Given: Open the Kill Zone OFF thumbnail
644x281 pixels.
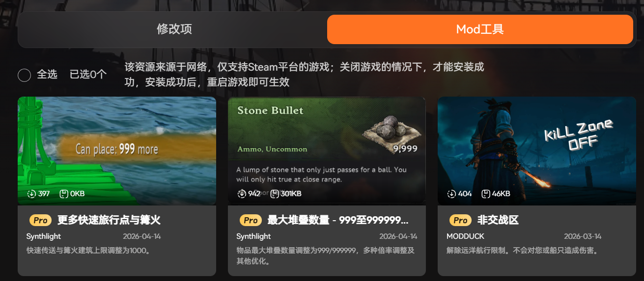Looking at the screenshot, I should pyautogui.click(x=537, y=151).
